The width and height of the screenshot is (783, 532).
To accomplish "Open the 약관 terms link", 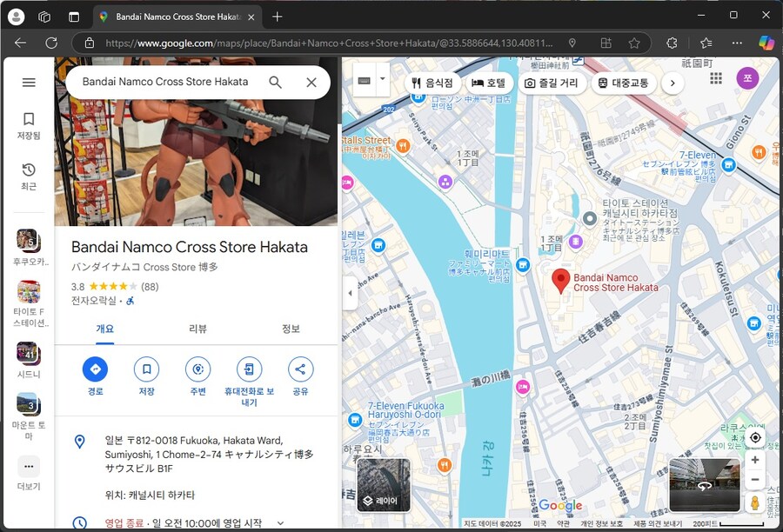I will click(x=563, y=523).
